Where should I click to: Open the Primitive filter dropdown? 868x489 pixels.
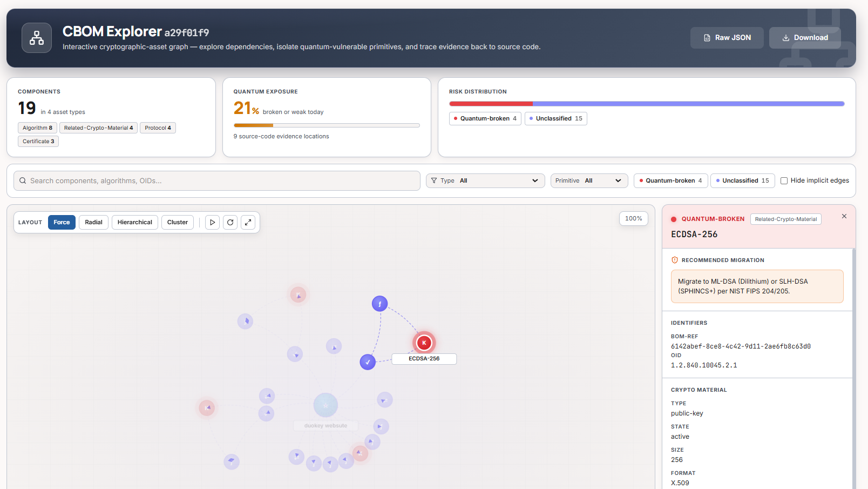click(x=589, y=180)
